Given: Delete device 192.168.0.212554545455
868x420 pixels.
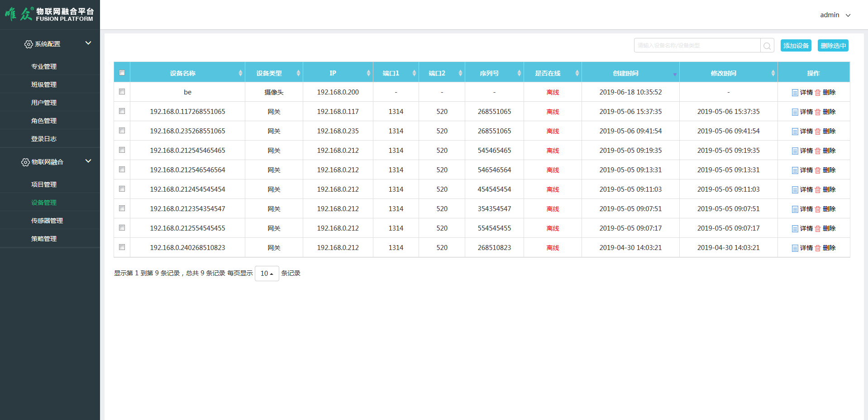Looking at the screenshot, I should click(x=825, y=228).
